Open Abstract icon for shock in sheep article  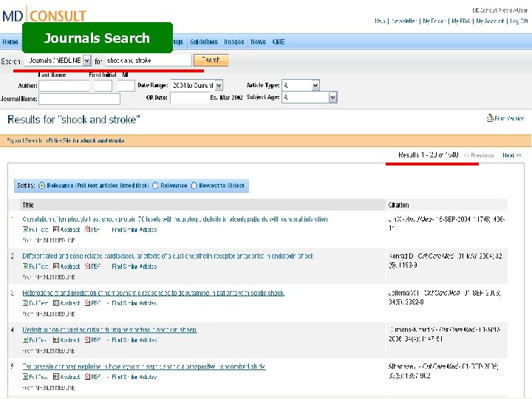(56, 340)
